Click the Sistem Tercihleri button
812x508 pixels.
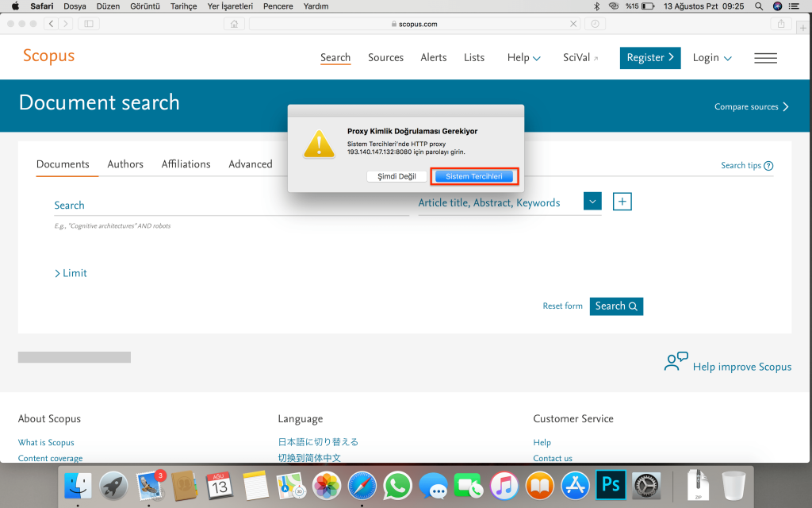point(474,176)
